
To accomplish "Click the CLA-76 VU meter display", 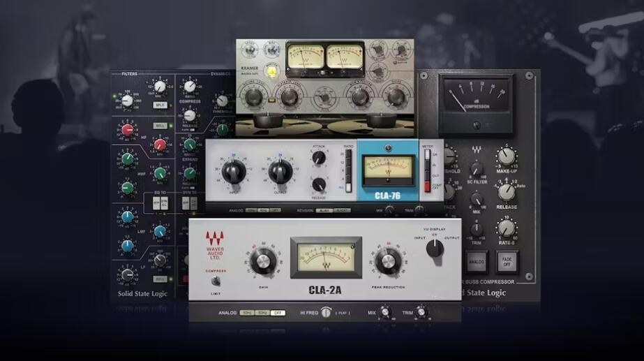I will 388,170.
